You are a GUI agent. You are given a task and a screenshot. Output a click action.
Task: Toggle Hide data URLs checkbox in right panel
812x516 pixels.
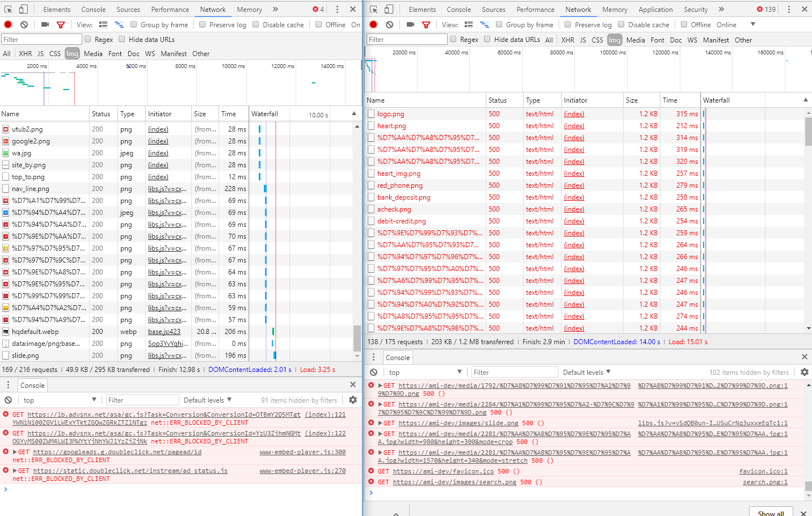click(487, 39)
